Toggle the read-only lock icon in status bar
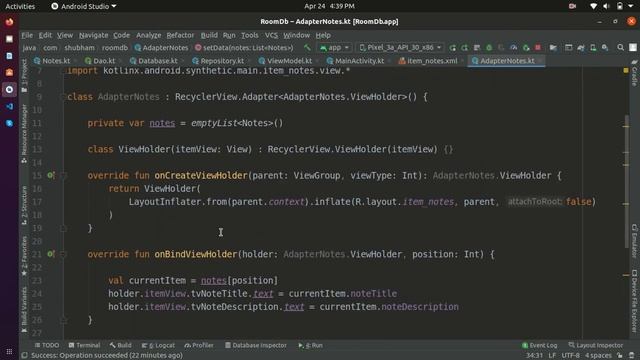The image size is (640, 360). click(620, 356)
